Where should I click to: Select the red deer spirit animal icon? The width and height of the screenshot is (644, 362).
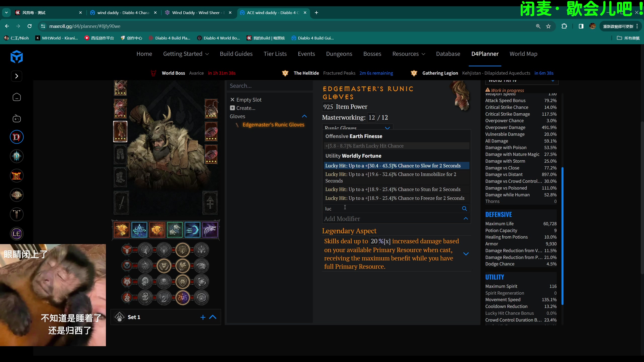click(x=127, y=250)
